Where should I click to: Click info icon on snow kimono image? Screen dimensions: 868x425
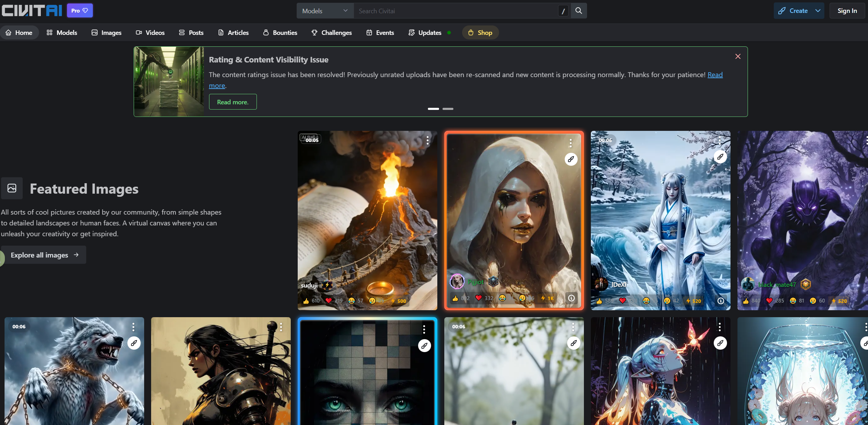721,301
